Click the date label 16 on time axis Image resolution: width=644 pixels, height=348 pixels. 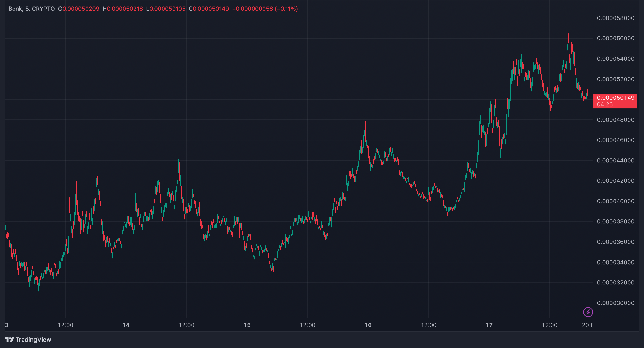point(368,325)
